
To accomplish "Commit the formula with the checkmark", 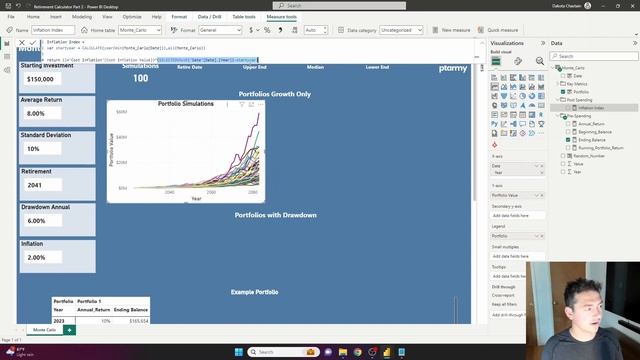I will 33,42.
